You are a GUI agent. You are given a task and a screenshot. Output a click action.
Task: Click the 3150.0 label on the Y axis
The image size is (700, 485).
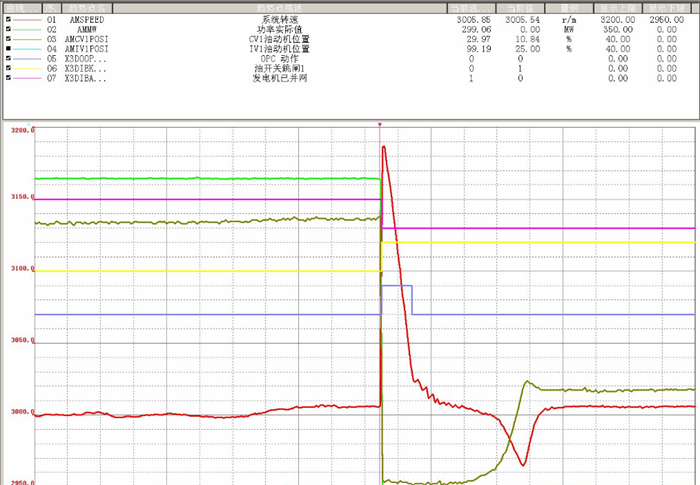(x=20, y=197)
